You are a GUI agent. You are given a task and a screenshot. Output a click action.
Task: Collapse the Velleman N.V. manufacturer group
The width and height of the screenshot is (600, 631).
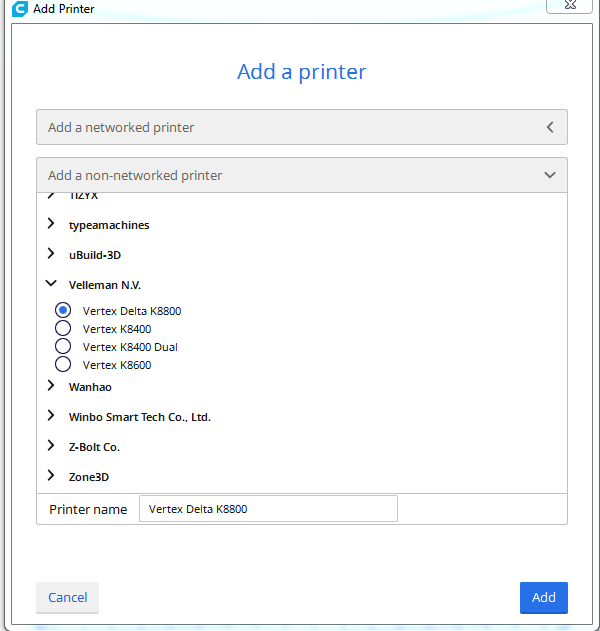click(51, 283)
